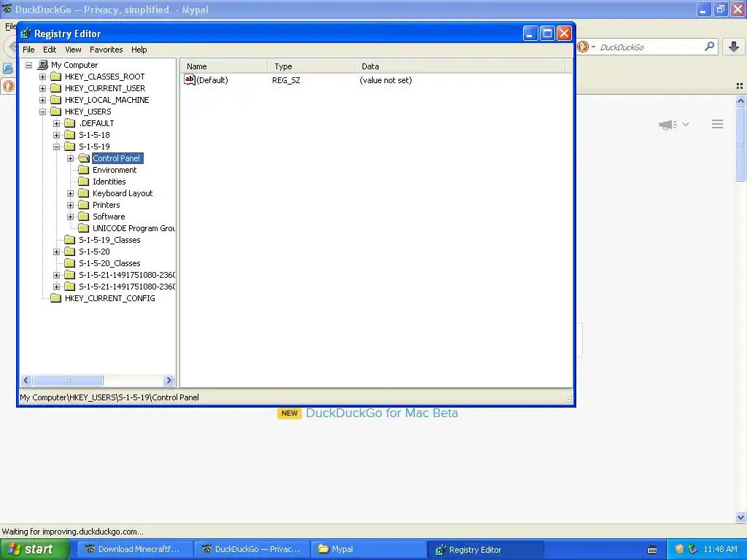747x560 pixels.
Task: Sort by the Data column header
Action: (460, 66)
